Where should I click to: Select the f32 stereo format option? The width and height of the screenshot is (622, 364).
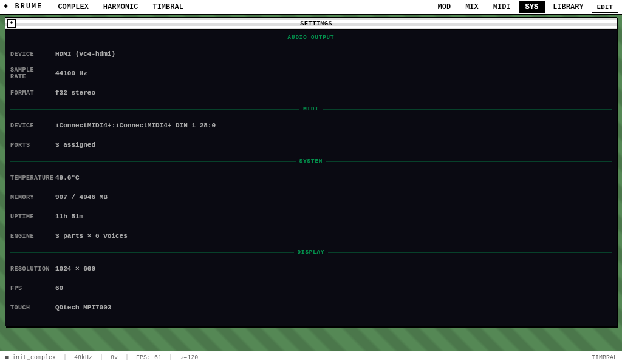pos(75,92)
